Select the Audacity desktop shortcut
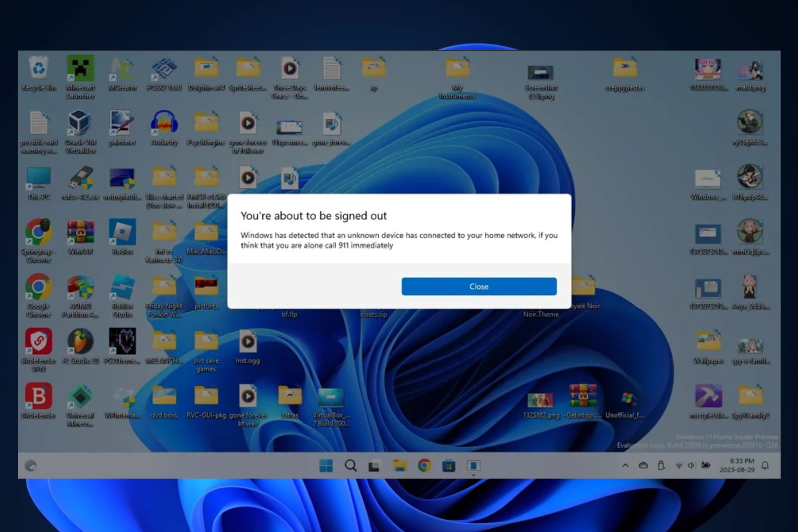The height and width of the screenshot is (532, 798). coord(164,128)
